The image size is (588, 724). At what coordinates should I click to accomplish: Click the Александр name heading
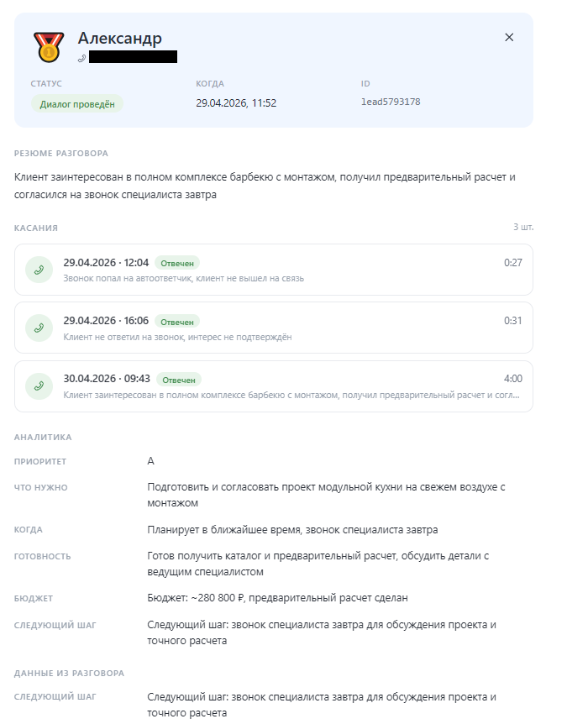pyautogui.click(x=120, y=39)
